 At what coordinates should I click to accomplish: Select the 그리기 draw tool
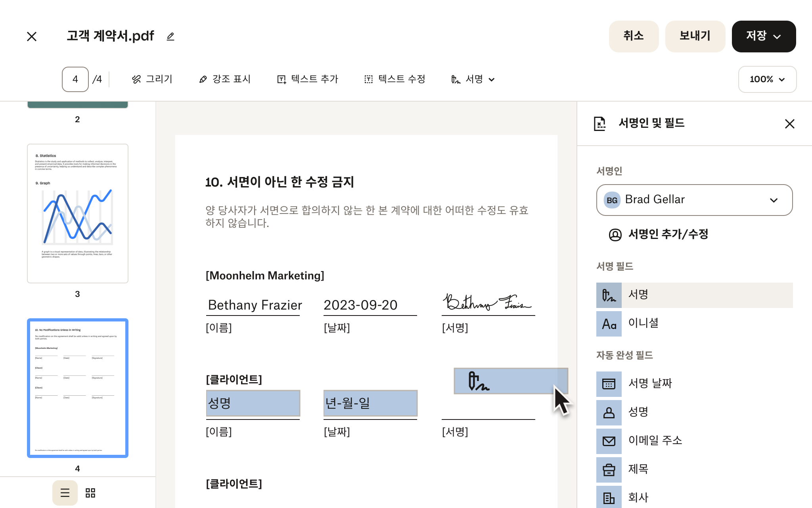click(152, 79)
